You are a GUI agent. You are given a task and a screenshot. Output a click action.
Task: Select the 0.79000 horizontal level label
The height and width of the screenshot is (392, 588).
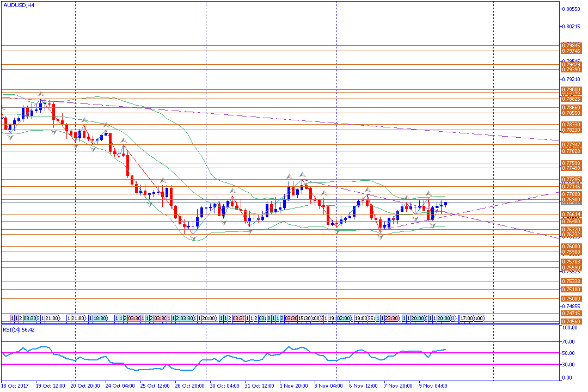tap(571, 89)
